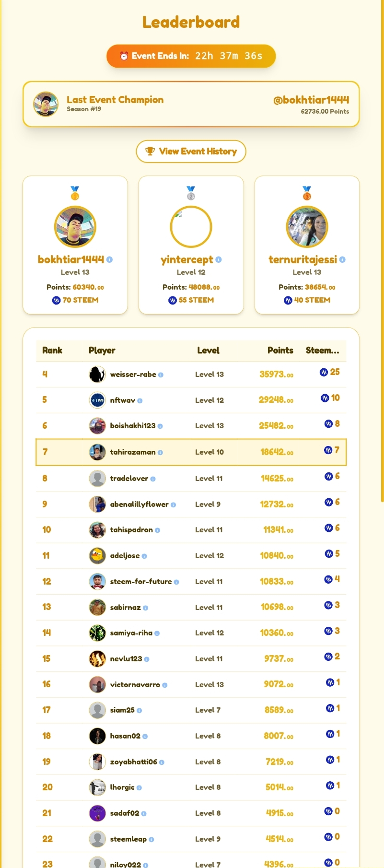Click info icon next to steem-for-future

(176, 582)
